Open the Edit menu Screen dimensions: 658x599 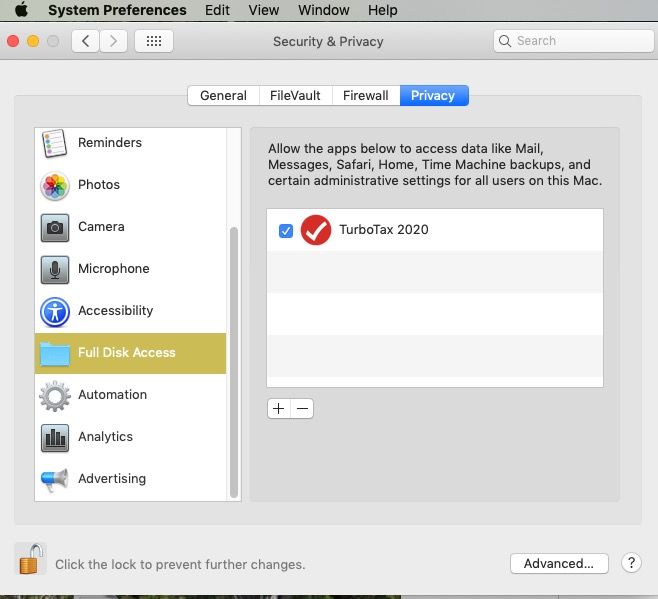(217, 10)
